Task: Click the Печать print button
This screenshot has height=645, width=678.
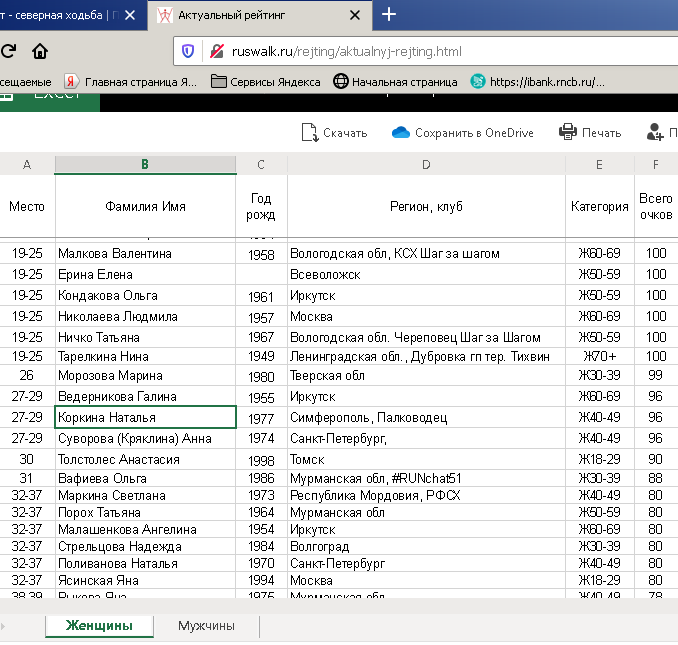Action: 590,133
